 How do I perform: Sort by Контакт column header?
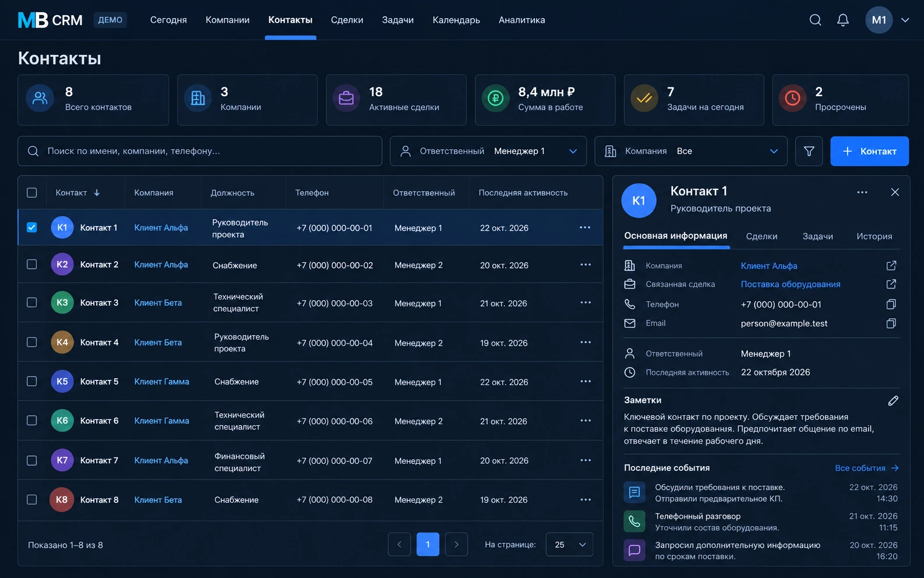(77, 193)
